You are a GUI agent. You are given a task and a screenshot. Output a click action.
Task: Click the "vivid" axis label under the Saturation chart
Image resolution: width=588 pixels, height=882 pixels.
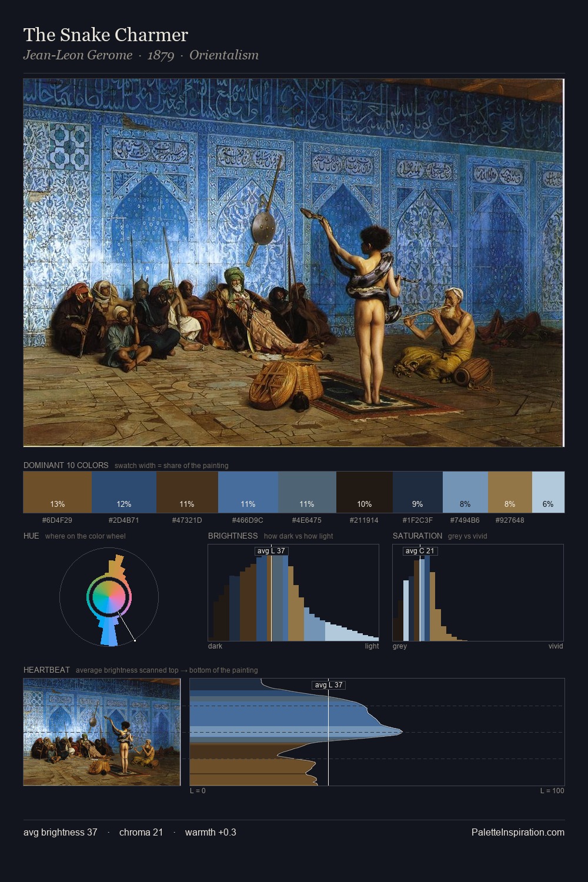556,646
